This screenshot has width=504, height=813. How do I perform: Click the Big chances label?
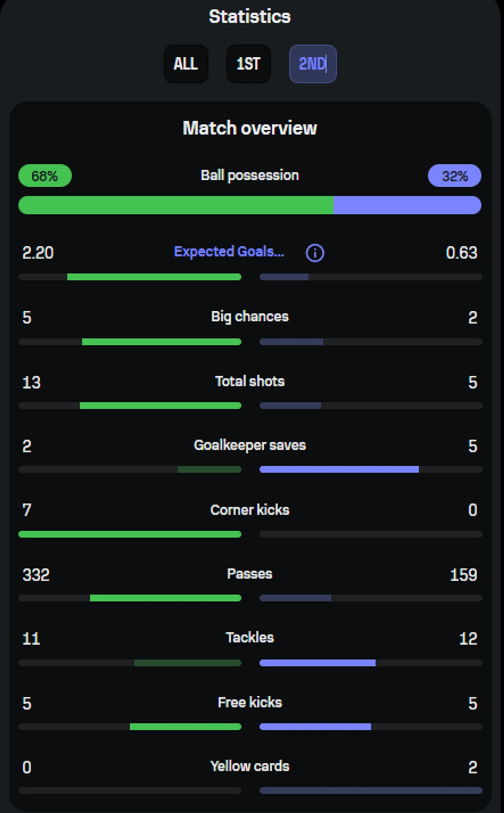coord(250,316)
